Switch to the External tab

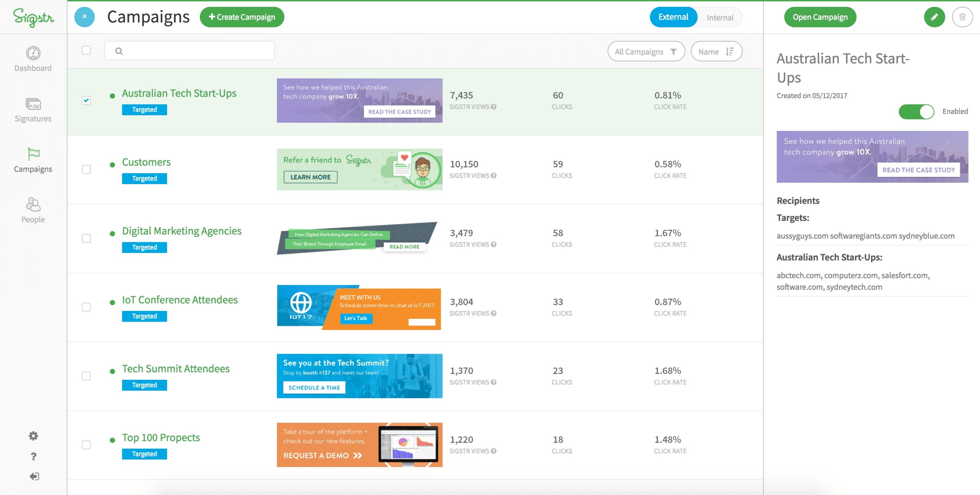(673, 17)
